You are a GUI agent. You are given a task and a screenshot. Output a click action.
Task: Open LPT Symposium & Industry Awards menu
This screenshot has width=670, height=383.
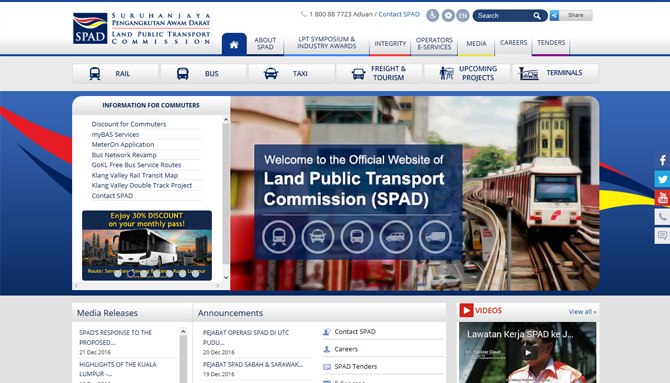click(x=326, y=43)
